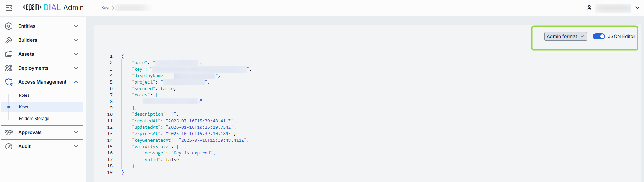Open the Admin format dropdown
Screen dimensions: 644x182
(565, 36)
